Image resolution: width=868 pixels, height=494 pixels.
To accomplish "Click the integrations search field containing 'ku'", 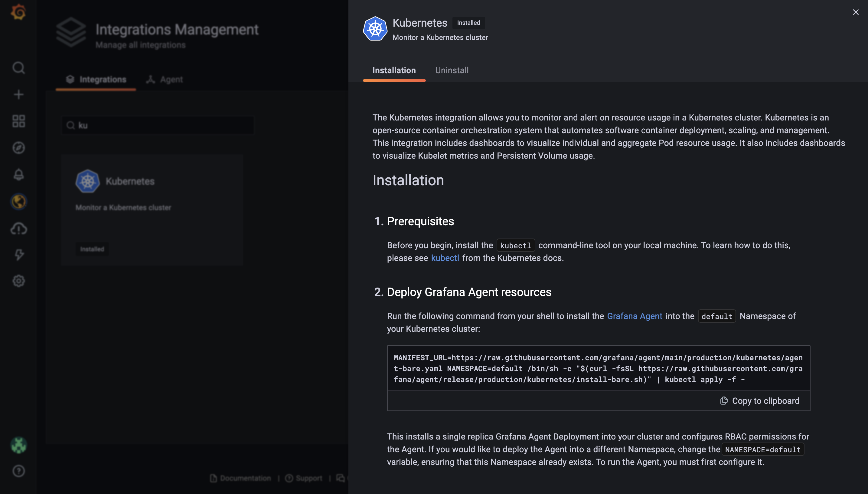I will 158,125.
